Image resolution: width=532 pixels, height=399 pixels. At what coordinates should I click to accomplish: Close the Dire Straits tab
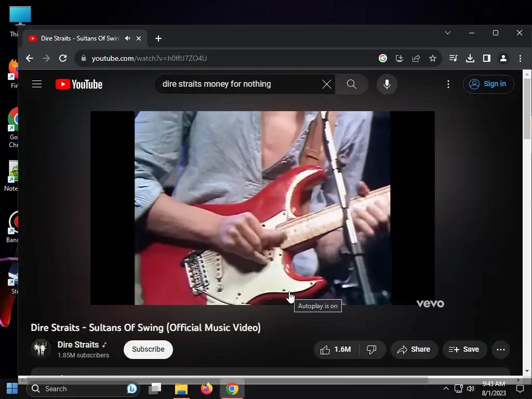138,38
